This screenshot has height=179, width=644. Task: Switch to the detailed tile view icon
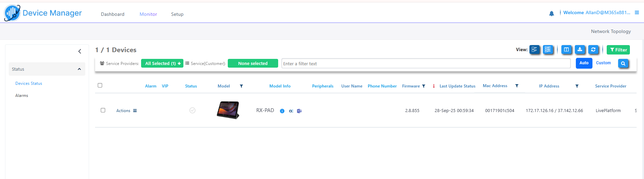534,50
